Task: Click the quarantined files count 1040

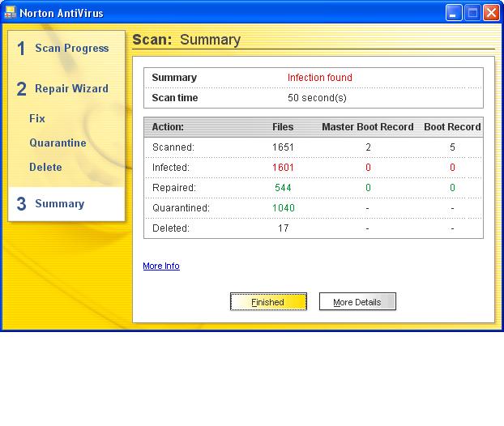Action: tap(283, 208)
